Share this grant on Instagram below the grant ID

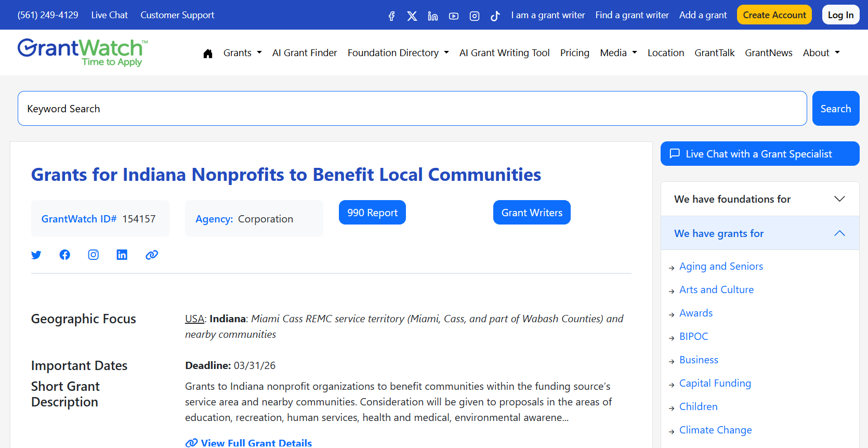point(93,255)
